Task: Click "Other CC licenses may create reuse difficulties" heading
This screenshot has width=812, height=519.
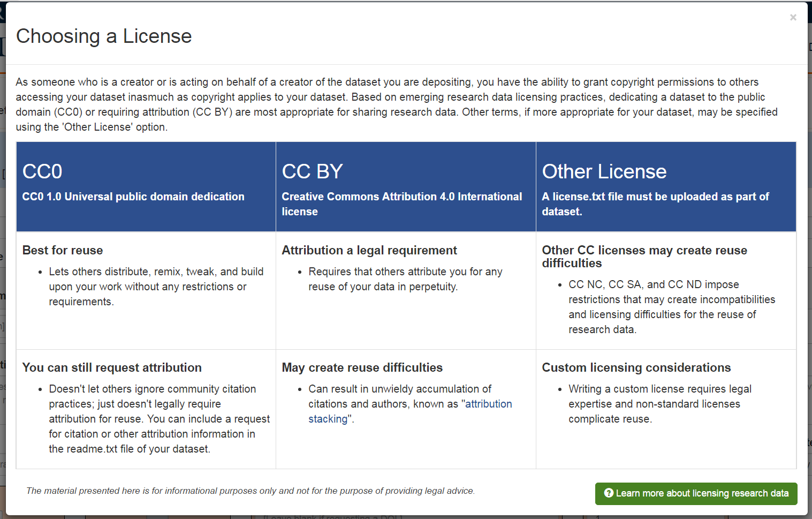Action: pyautogui.click(x=644, y=257)
